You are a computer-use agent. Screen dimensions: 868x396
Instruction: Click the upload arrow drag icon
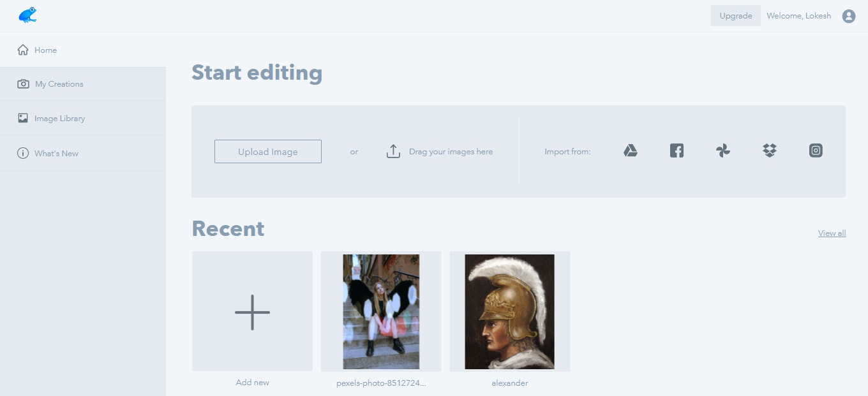(x=393, y=152)
